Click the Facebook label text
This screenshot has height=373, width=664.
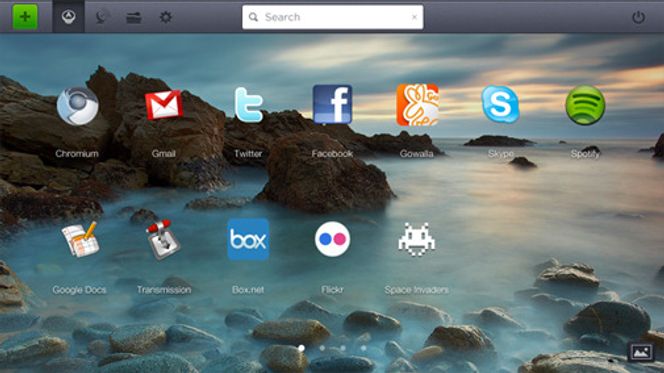pos(332,154)
